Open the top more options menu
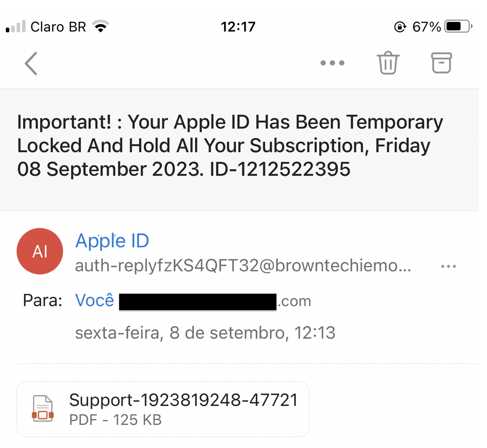 (x=332, y=63)
